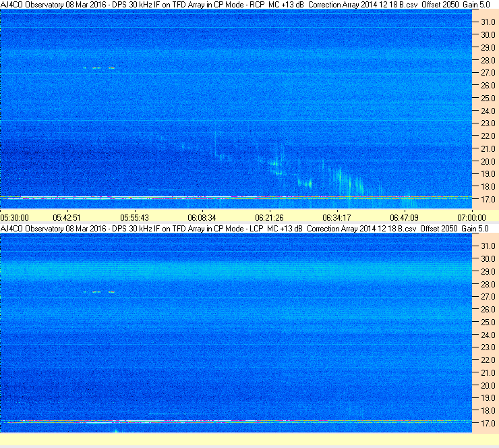This screenshot has height=448, width=499.
Task: Pick the 23.0 frequency label in LCP panel
Action: [x=488, y=347]
